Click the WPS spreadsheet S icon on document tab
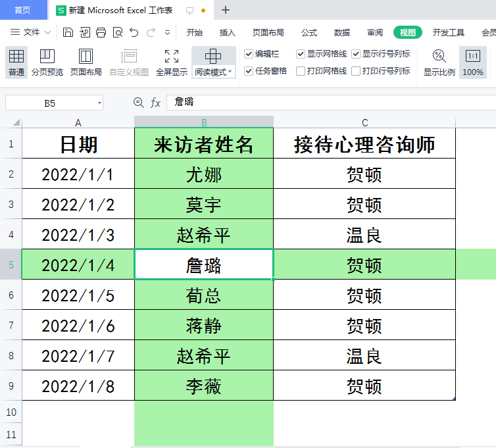The image size is (496, 448). click(61, 11)
